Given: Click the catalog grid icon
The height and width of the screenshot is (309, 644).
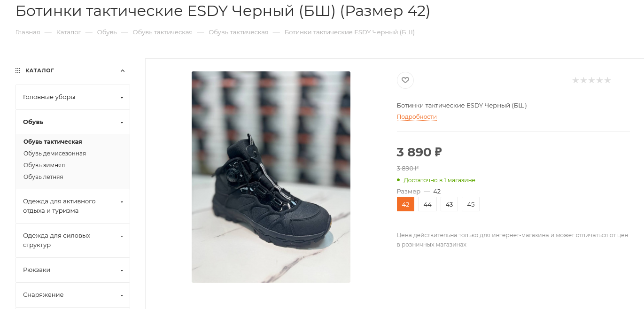Looking at the screenshot, I should [18, 70].
